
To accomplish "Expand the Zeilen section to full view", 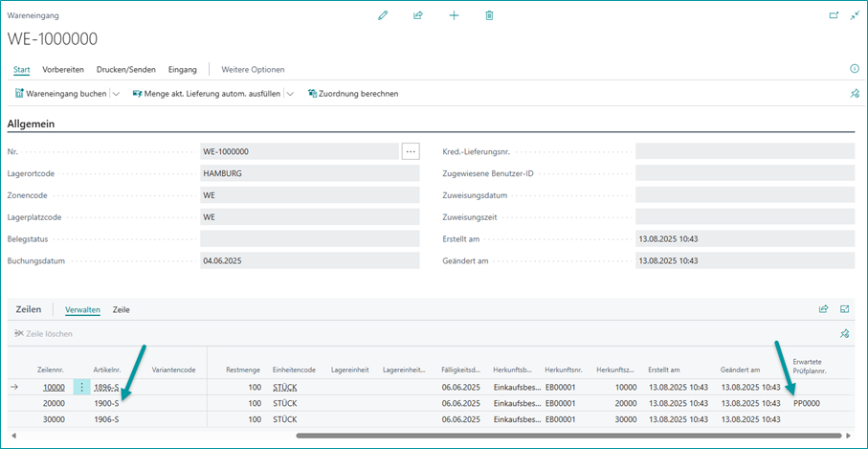I will [845, 309].
